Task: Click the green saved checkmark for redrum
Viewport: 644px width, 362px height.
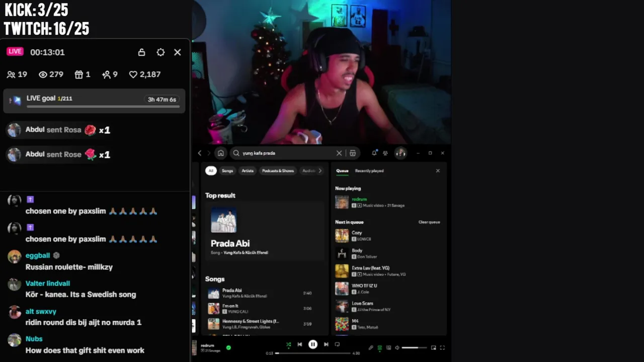Action: pyautogui.click(x=228, y=347)
